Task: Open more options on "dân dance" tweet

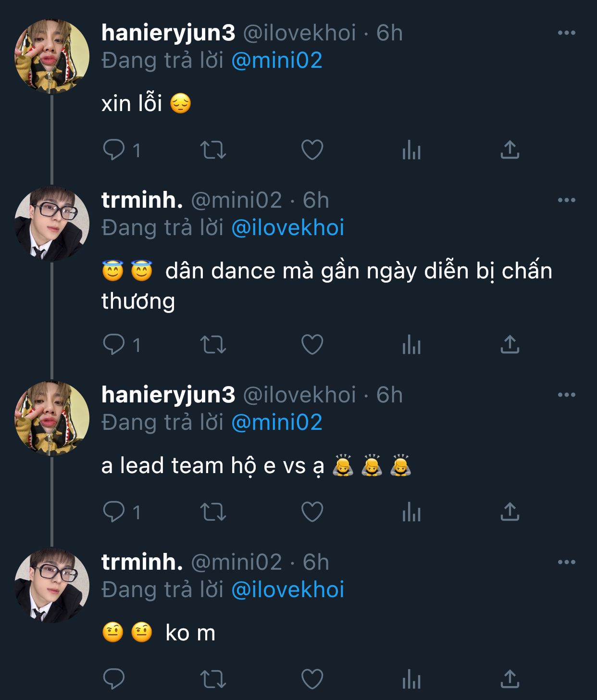Action: click(x=566, y=200)
